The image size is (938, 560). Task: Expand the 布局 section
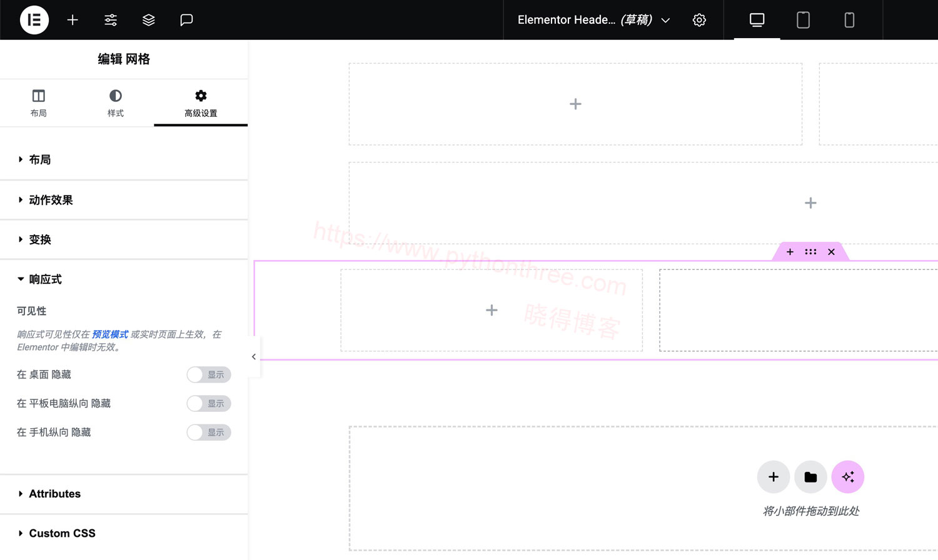tap(124, 160)
